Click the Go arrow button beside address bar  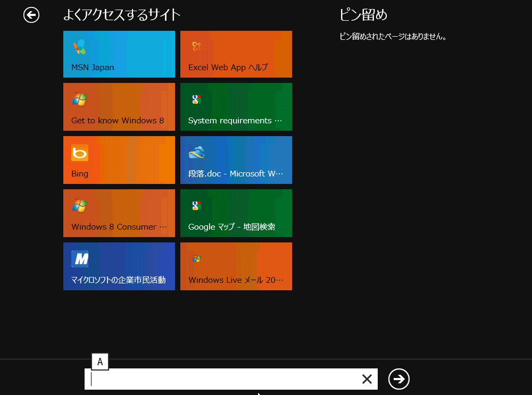click(x=399, y=379)
